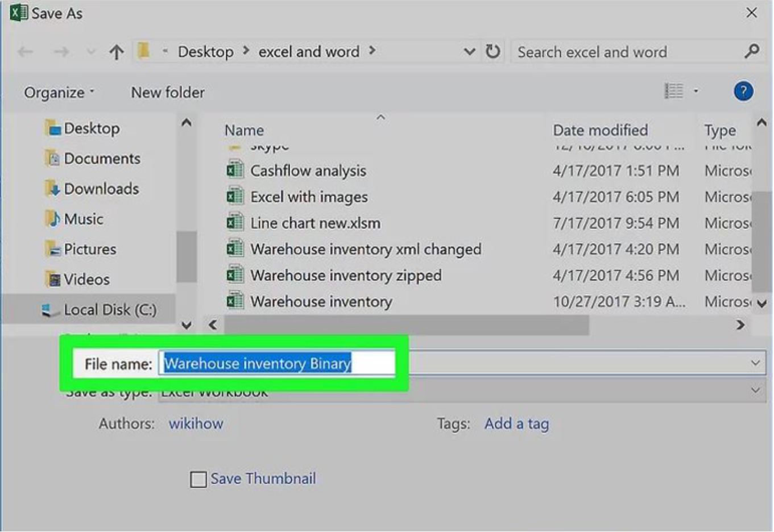The height and width of the screenshot is (532, 774).
Task: Create a New folder
Action: coord(168,92)
